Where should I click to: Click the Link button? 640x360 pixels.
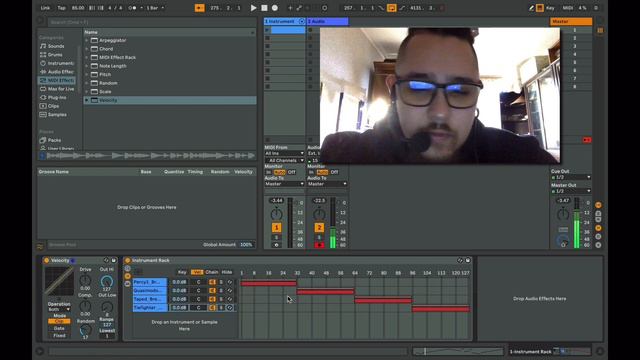(45, 8)
